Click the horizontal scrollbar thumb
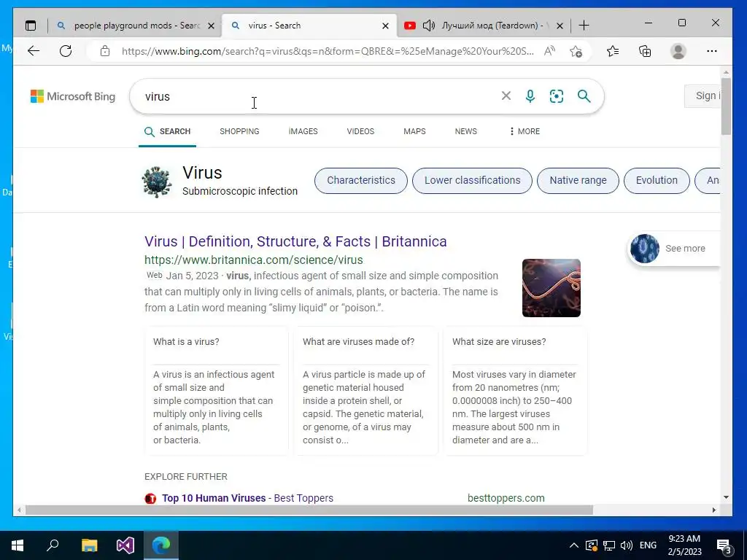 309,510
